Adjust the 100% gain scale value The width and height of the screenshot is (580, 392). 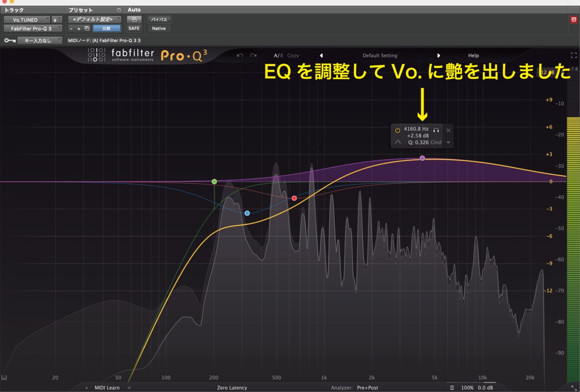pyautogui.click(x=467, y=388)
